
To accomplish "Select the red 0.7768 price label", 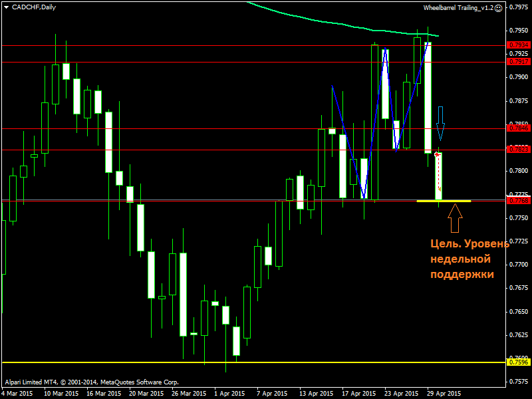I will pos(518,201).
